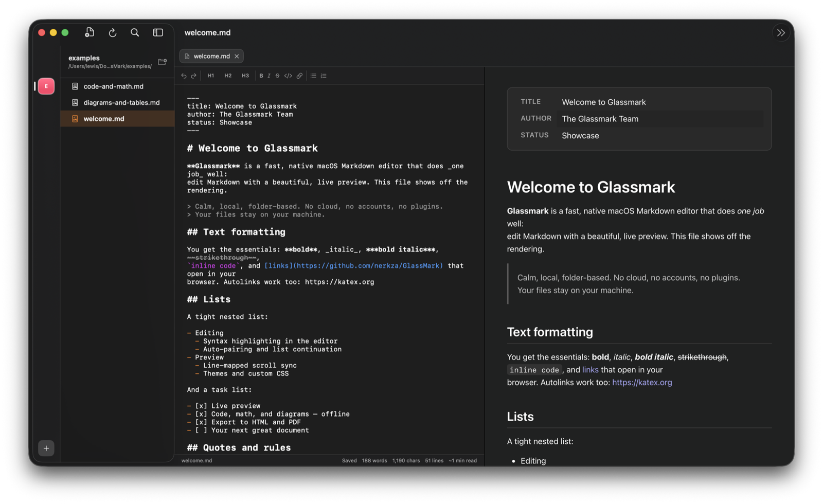Apply H1 heading formatting
The width and height of the screenshot is (823, 504).
coord(210,76)
